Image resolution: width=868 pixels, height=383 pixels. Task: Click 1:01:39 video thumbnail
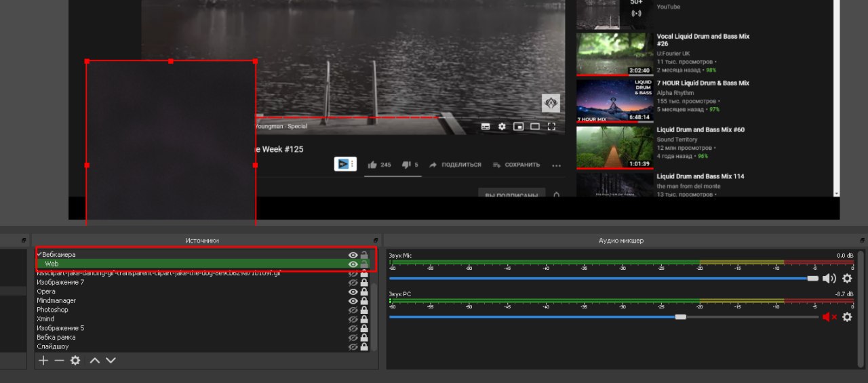[614, 147]
